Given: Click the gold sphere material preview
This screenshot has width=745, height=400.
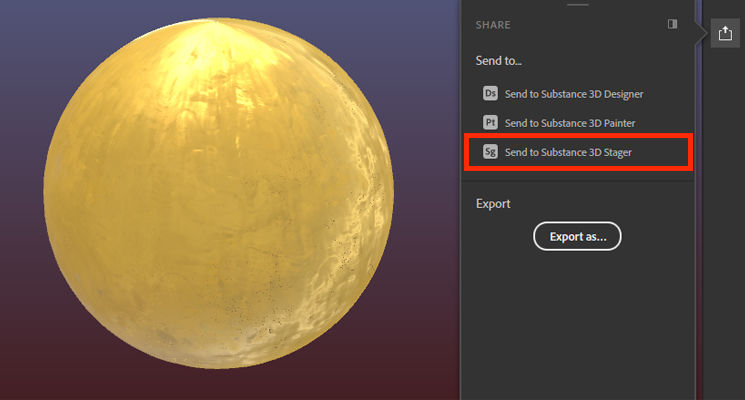Looking at the screenshot, I should pyautogui.click(x=219, y=193).
